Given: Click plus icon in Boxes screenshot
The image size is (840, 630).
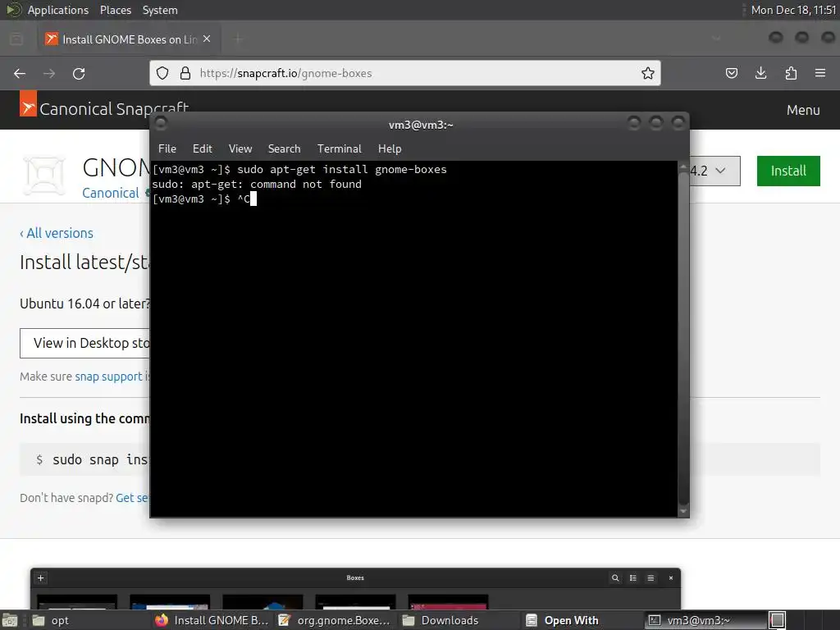Looking at the screenshot, I should (41, 578).
